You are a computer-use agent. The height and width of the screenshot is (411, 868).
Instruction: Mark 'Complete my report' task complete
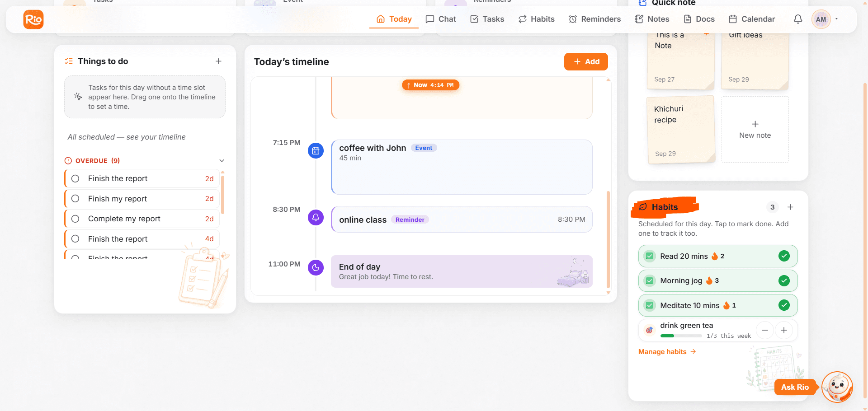point(75,219)
